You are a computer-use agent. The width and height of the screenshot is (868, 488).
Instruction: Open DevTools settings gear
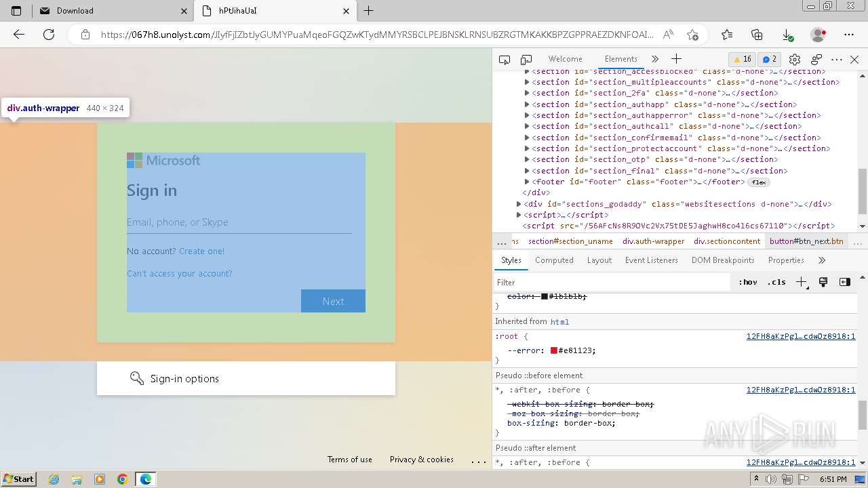[795, 60]
